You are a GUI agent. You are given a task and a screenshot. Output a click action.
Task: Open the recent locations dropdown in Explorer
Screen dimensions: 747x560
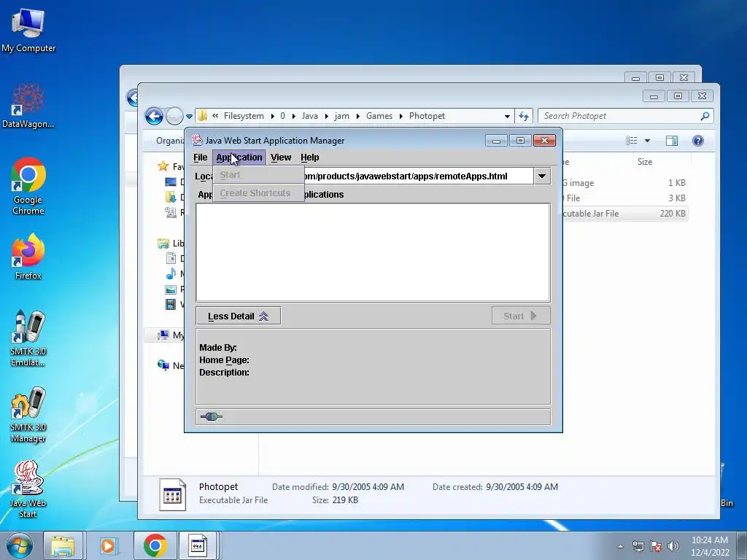(189, 116)
